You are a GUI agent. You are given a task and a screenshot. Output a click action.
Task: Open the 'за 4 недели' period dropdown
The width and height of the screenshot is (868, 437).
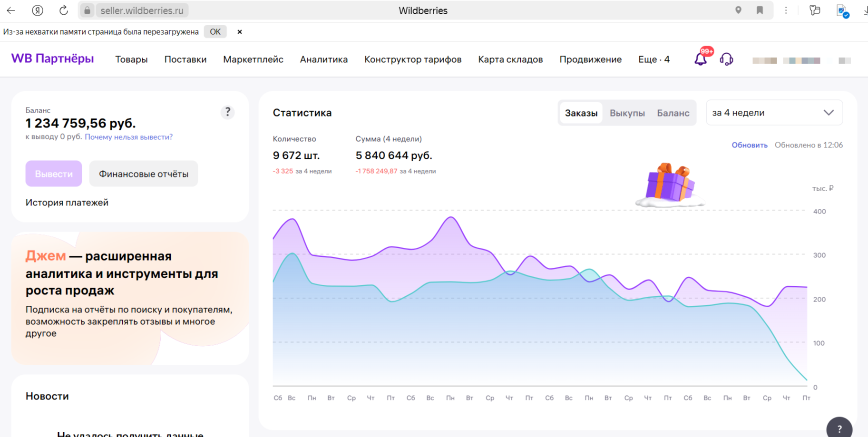click(774, 112)
